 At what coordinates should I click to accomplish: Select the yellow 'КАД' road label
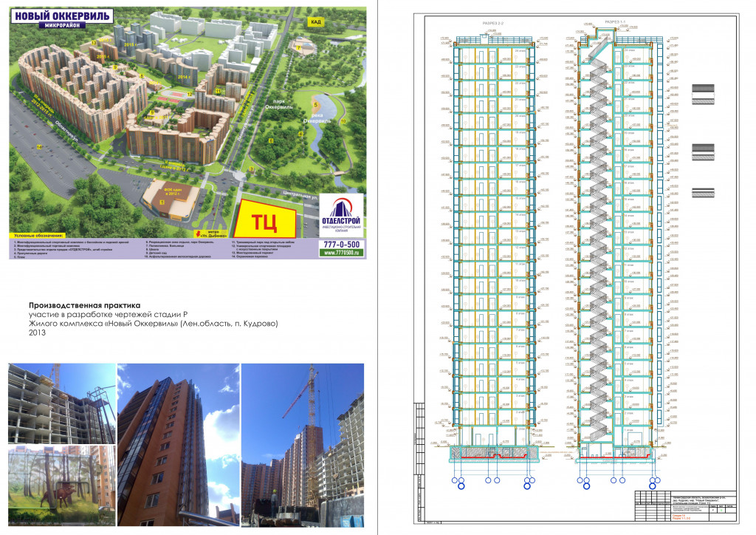tap(315, 21)
